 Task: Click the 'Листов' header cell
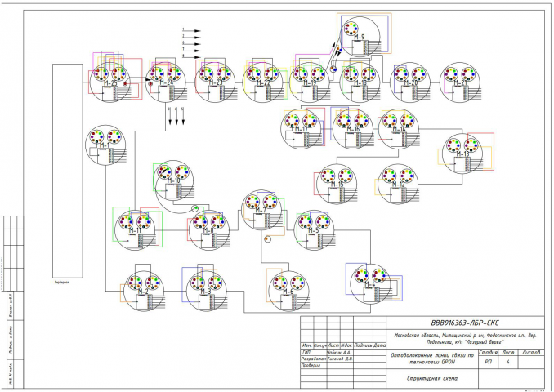[531, 353]
